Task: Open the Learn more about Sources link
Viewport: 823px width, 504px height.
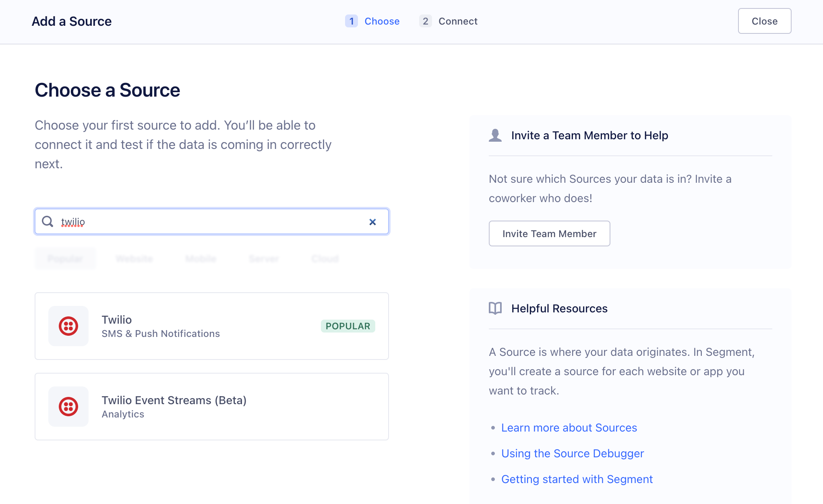Action: click(x=569, y=428)
